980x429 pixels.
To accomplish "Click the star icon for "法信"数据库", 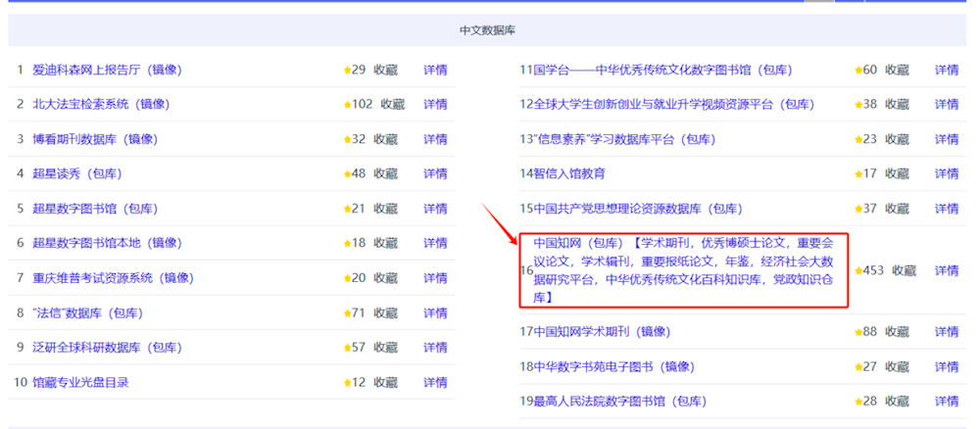I will pyautogui.click(x=347, y=313).
